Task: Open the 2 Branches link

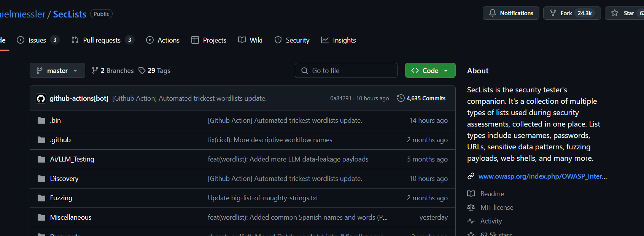Action: click(113, 71)
